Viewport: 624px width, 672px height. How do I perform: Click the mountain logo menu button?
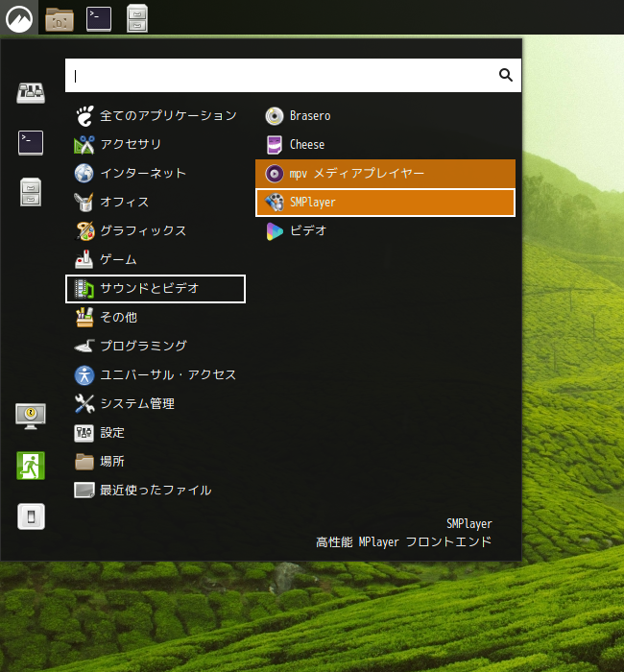(19, 18)
